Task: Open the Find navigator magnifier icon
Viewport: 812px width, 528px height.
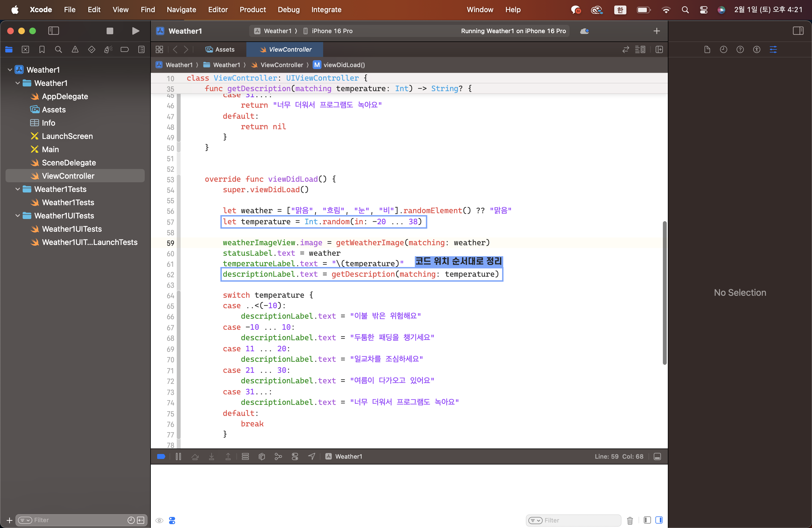Action: pyautogui.click(x=58, y=49)
